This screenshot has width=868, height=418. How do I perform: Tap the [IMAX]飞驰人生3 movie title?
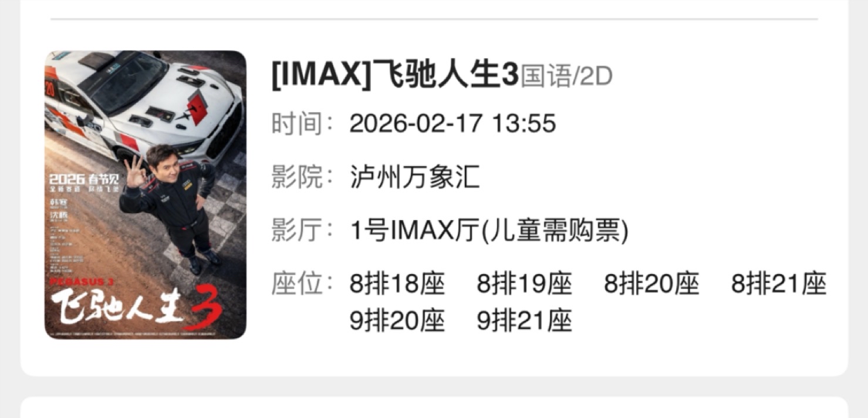click(396, 77)
